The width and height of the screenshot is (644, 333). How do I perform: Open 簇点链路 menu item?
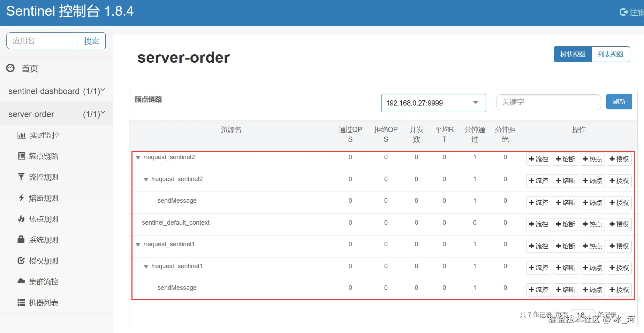point(44,156)
